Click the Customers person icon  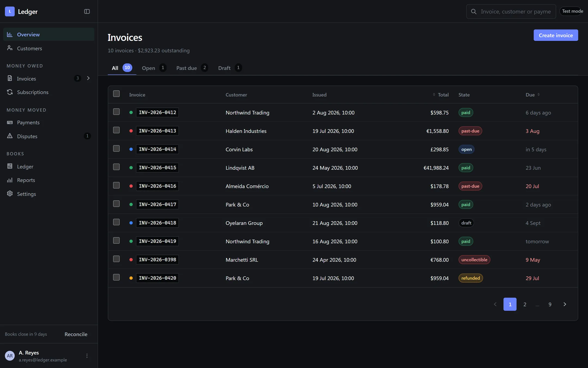pos(10,48)
